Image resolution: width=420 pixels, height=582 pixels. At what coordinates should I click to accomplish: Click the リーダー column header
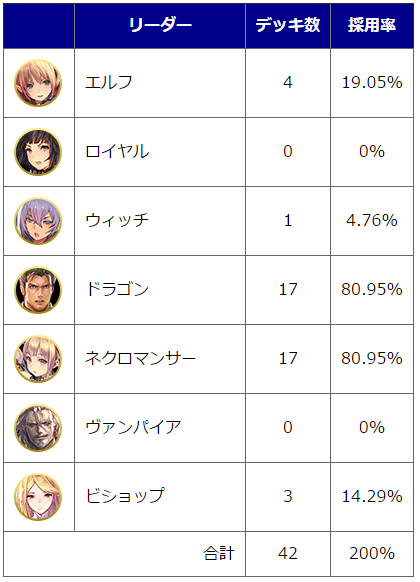click(x=160, y=26)
